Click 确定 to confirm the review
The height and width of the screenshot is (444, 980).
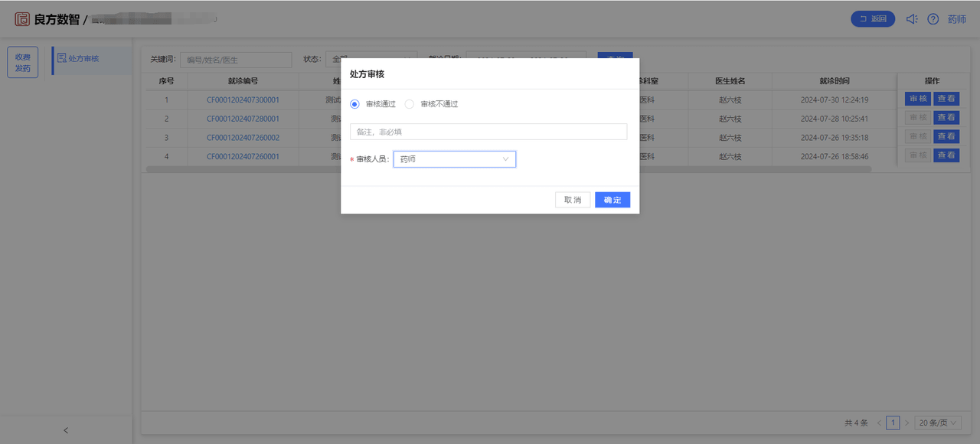pyautogui.click(x=612, y=200)
